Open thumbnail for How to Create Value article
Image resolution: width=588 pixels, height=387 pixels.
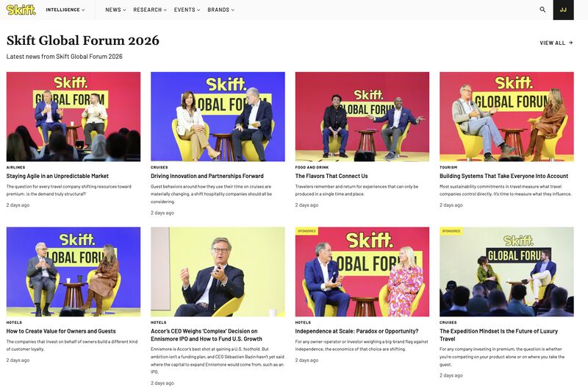73,271
